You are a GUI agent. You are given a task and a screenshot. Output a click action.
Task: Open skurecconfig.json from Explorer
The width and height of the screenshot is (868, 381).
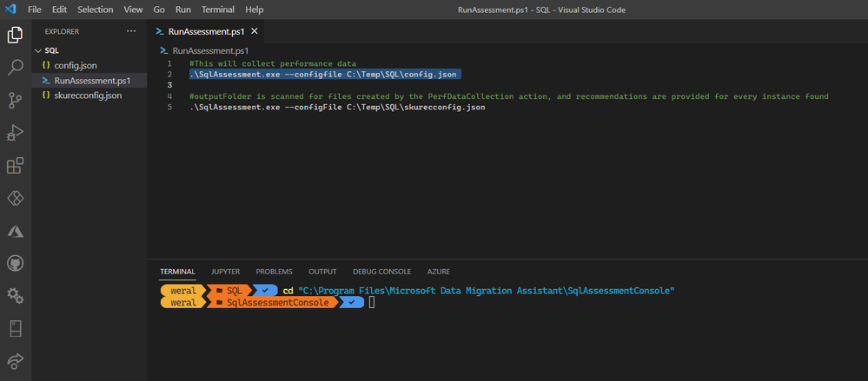[x=88, y=95]
